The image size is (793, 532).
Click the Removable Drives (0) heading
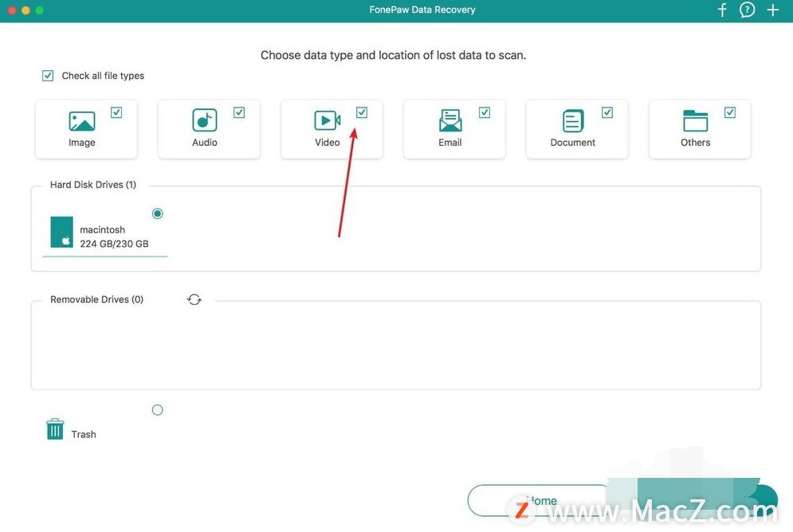point(96,299)
